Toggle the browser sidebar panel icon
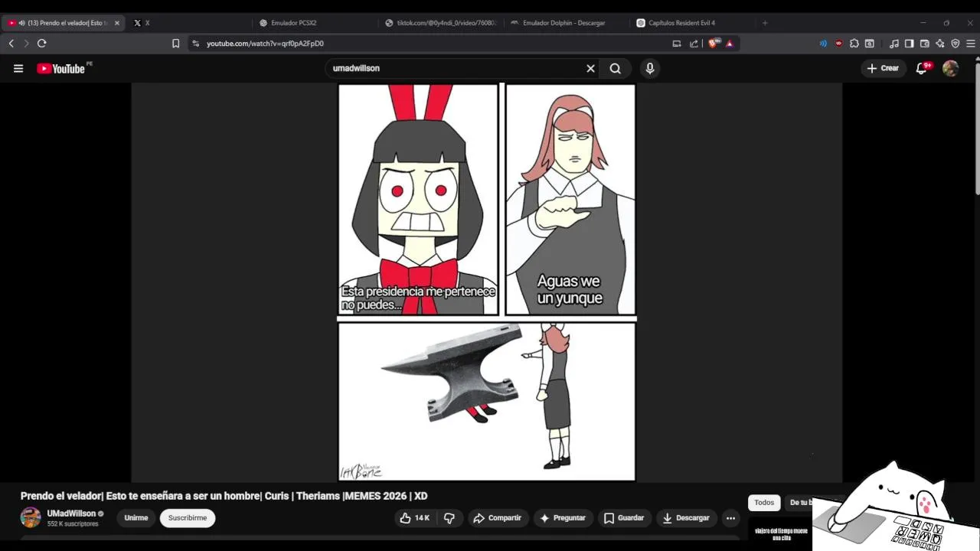Image resolution: width=980 pixels, height=551 pixels. 910,44
